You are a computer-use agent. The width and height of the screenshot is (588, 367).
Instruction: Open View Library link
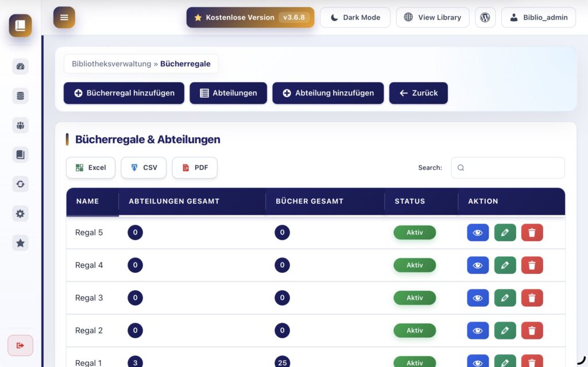433,17
